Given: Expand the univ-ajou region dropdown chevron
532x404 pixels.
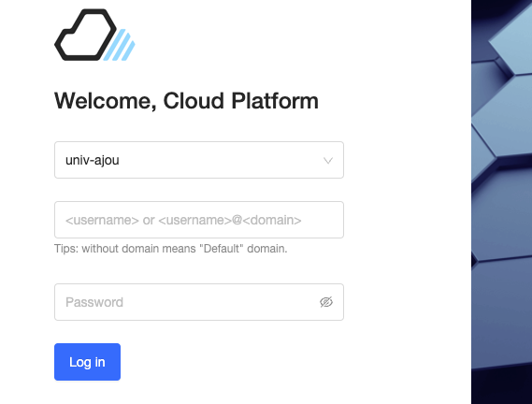Looking at the screenshot, I should pos(328,160).
